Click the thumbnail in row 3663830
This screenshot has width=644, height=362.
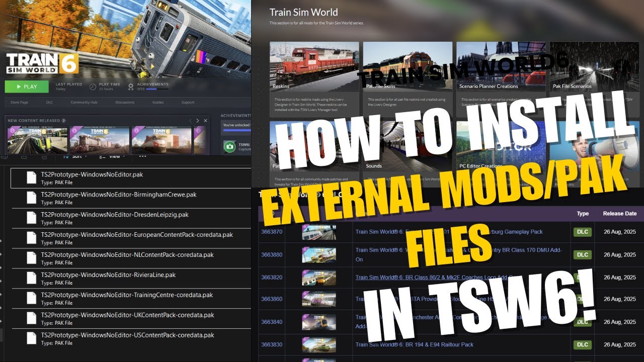tap(319, 344)
